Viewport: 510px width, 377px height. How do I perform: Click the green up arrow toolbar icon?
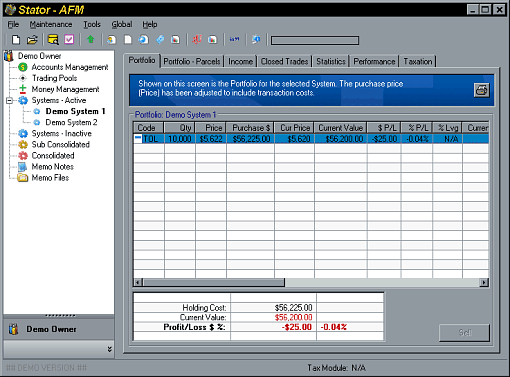coord(90,40)
